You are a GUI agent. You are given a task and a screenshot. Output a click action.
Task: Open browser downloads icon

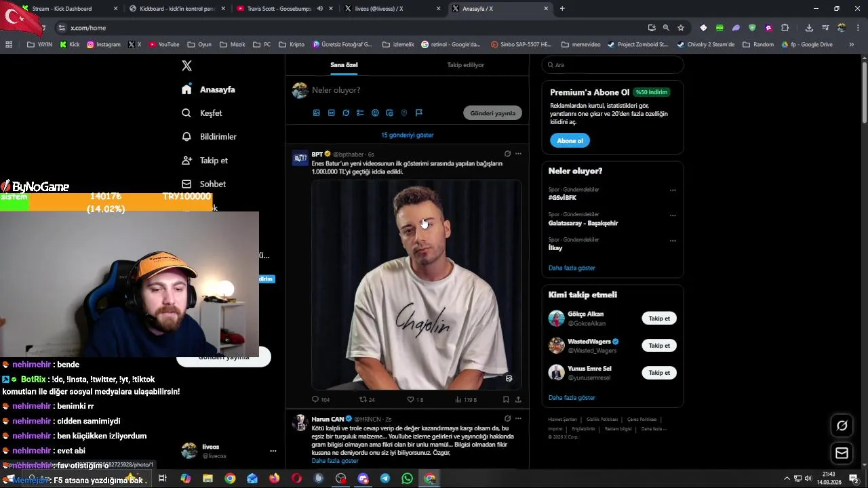point(809,28)
